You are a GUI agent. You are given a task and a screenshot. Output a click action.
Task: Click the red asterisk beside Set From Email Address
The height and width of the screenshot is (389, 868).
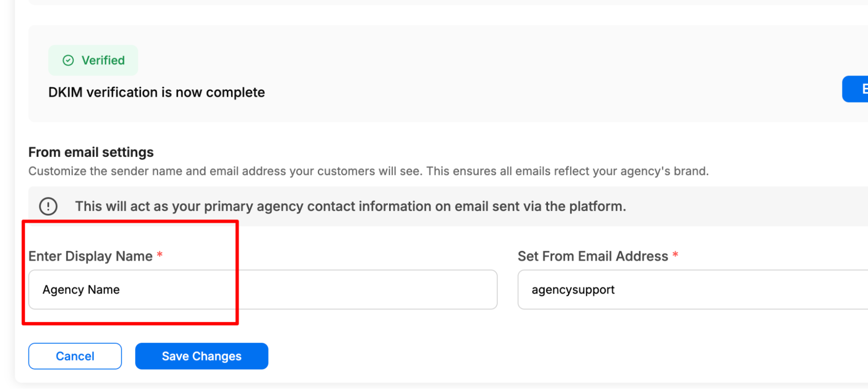(675, 254)
